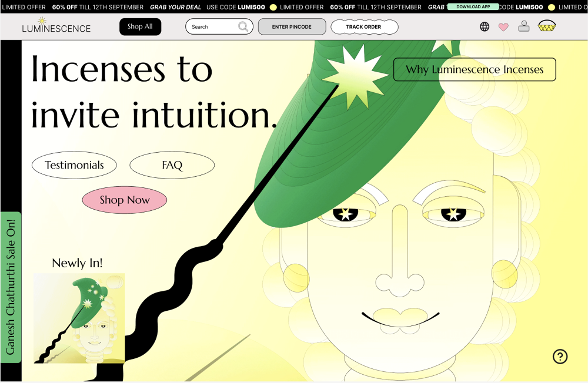The width and height of the screenshot is (588, 383).
Task: Focus the Search text field
Action: pyautogui.click(x=213, y=27)
